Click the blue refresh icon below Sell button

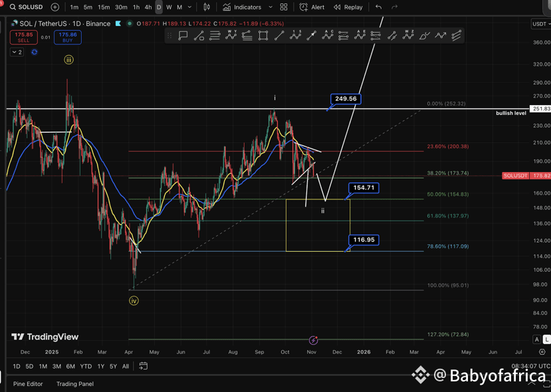tap(34, 52)
